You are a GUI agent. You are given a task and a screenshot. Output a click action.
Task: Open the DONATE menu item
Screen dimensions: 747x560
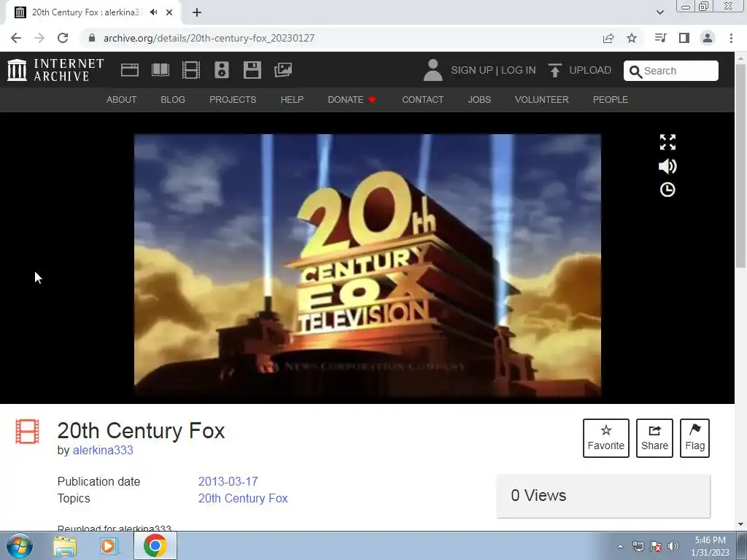coord(352,99)
